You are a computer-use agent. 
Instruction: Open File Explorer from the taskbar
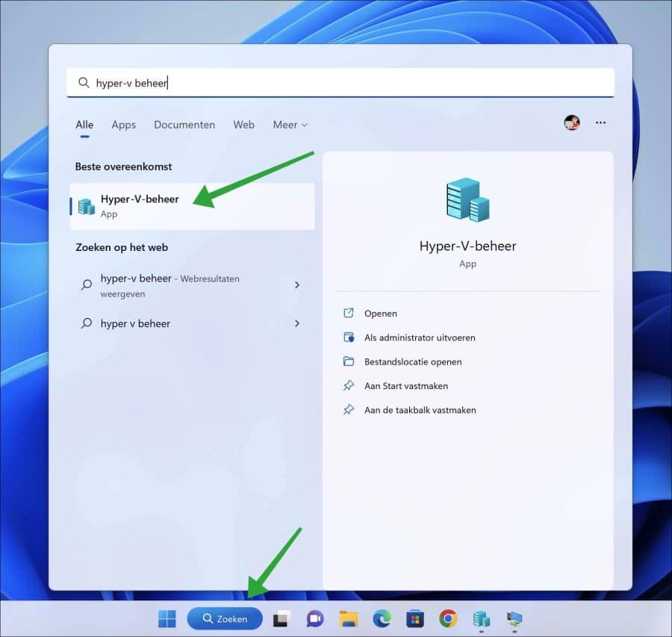tap(349, 619)
